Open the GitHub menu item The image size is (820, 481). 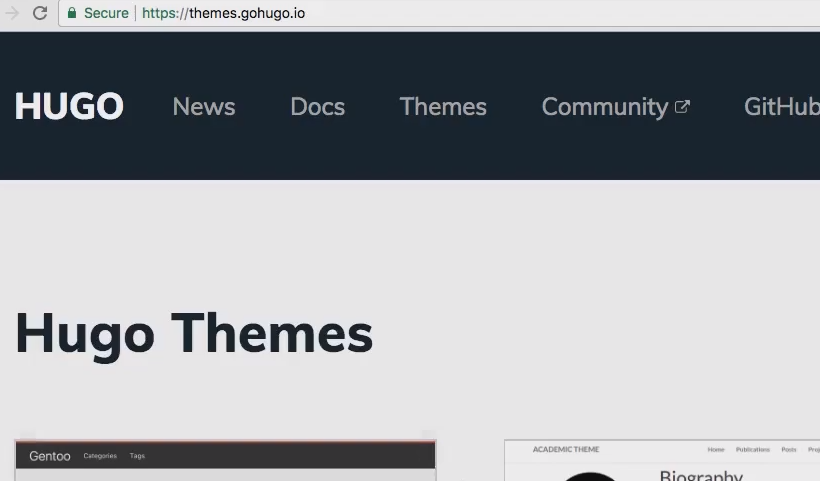pos(782,107)
